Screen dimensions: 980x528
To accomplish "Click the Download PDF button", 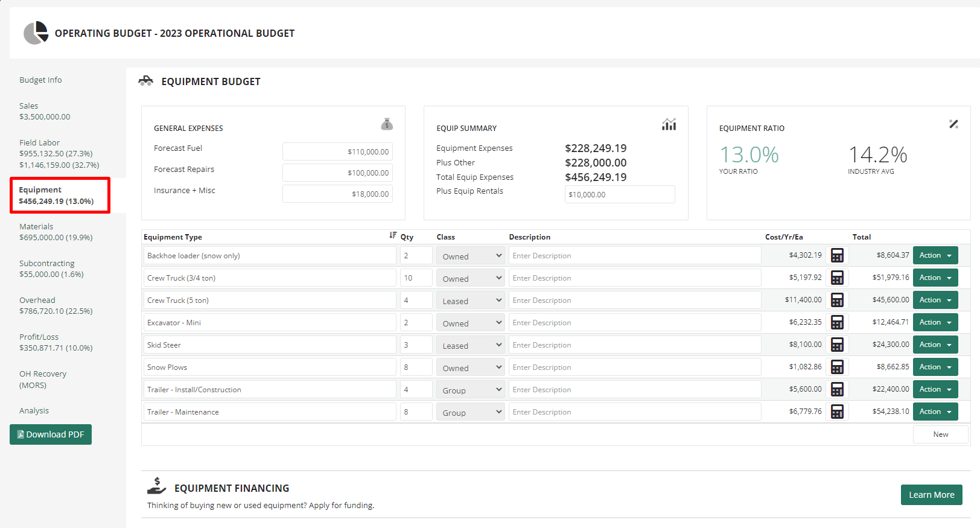I will pos(51,434).
